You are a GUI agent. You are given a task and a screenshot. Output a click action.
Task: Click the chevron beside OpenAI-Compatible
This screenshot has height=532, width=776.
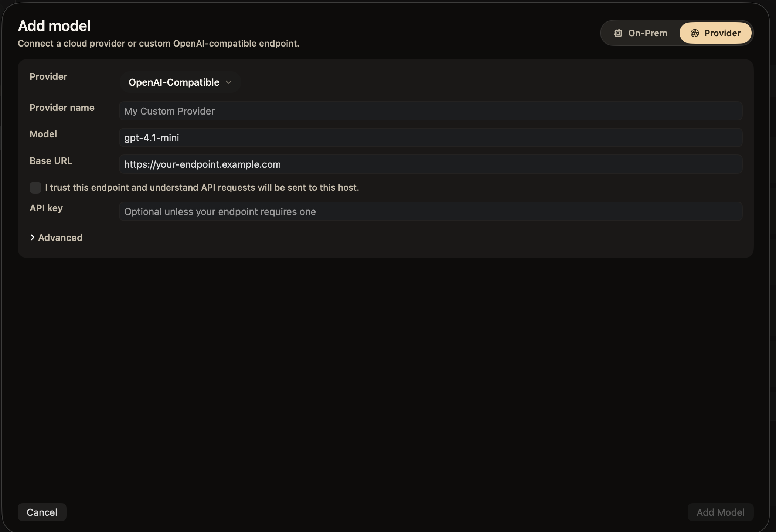[x=228, y=82]
